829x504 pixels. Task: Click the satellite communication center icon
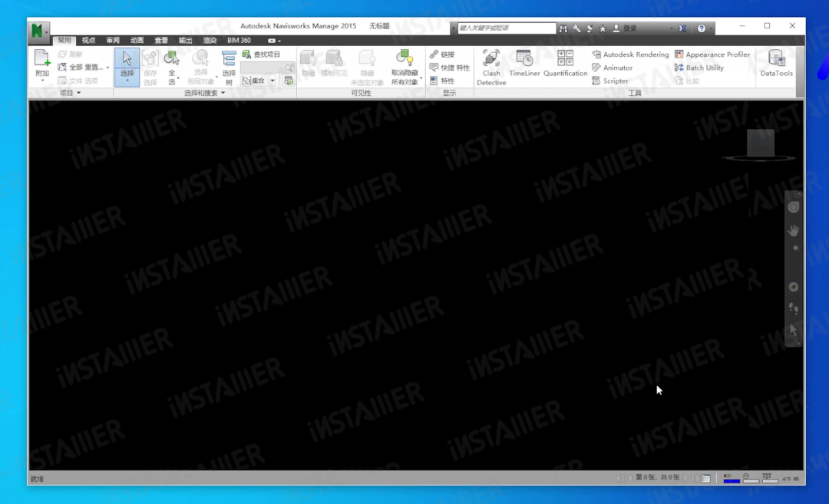click(590, 28)
